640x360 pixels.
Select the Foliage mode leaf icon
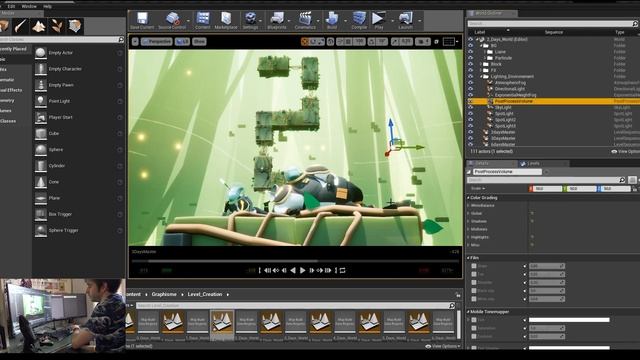tap(57, 26)
